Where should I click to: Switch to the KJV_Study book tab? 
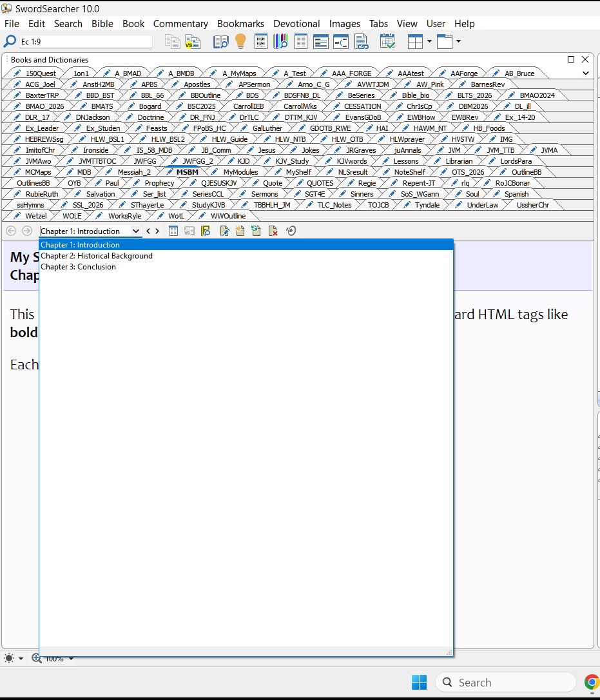pos(287,160)
